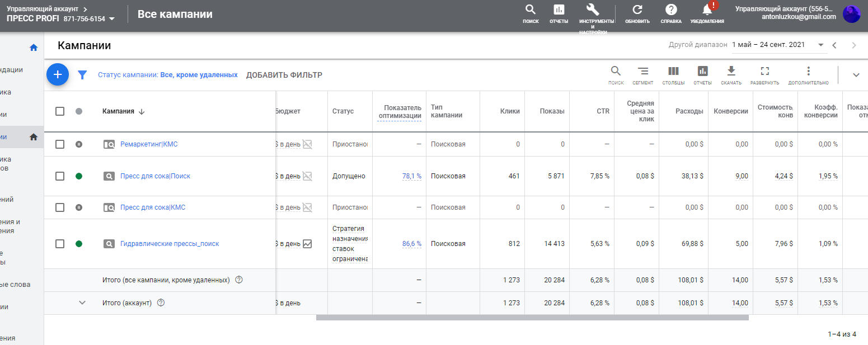Open the ПРЕСС PROFI account dropdown

[x=112, y=19]
